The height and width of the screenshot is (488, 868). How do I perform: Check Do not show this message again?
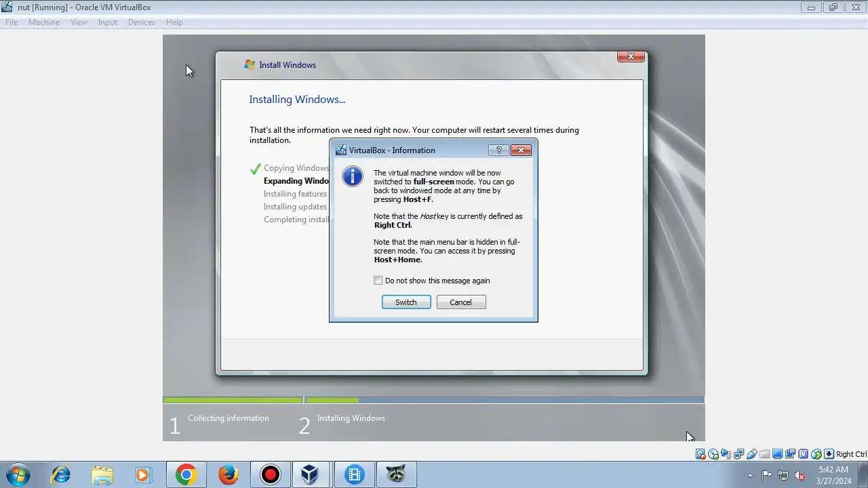(378, 281)
